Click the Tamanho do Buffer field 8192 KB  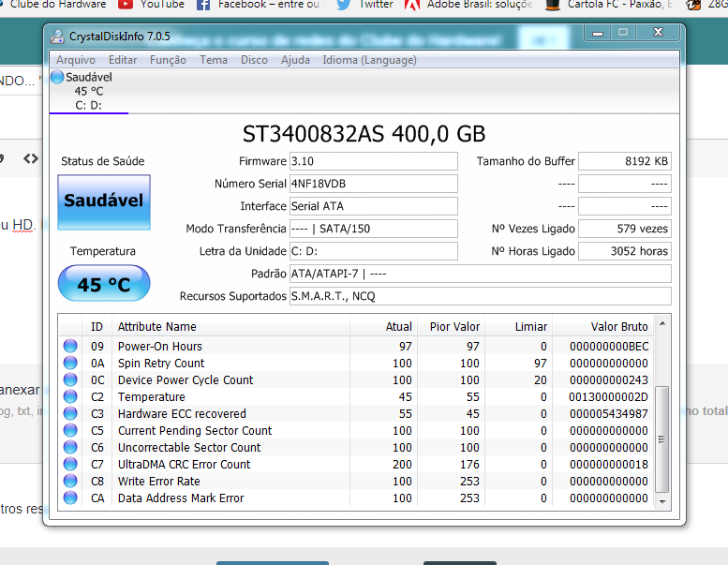(x=624, y=161)
